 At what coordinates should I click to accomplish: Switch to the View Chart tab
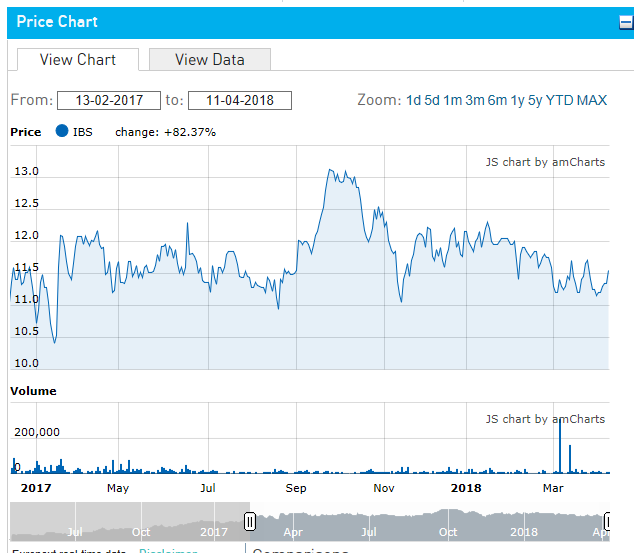(78, 60)
